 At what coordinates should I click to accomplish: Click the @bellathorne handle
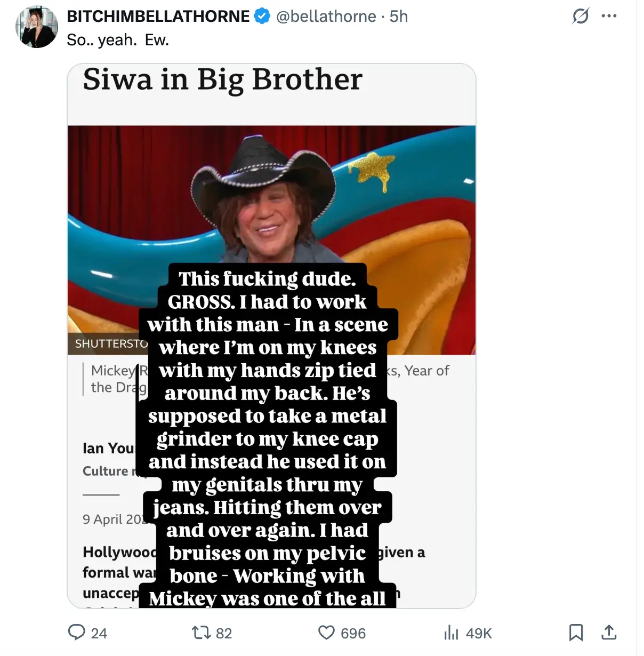[x=326, y=16]
